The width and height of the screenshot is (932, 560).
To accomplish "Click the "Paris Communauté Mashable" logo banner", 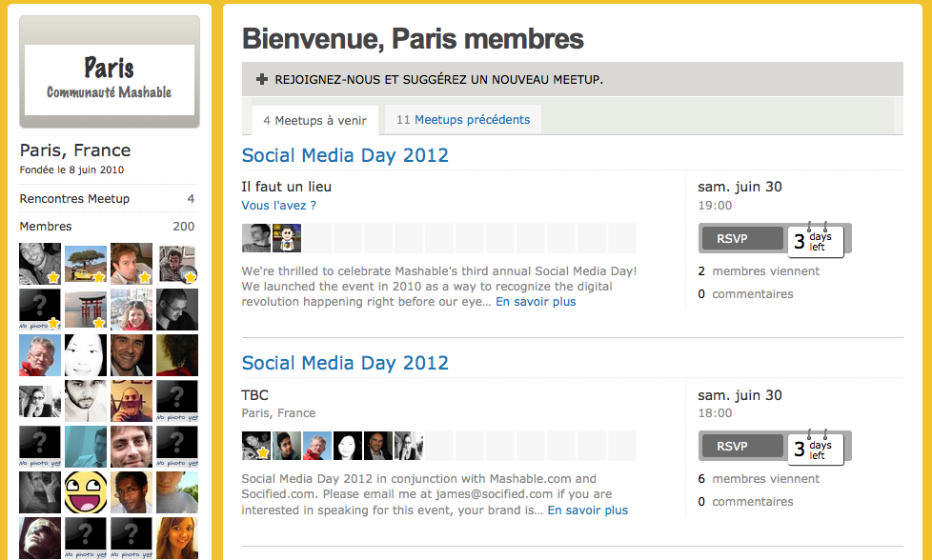I will pyautogui.click(x=110, y=71).
